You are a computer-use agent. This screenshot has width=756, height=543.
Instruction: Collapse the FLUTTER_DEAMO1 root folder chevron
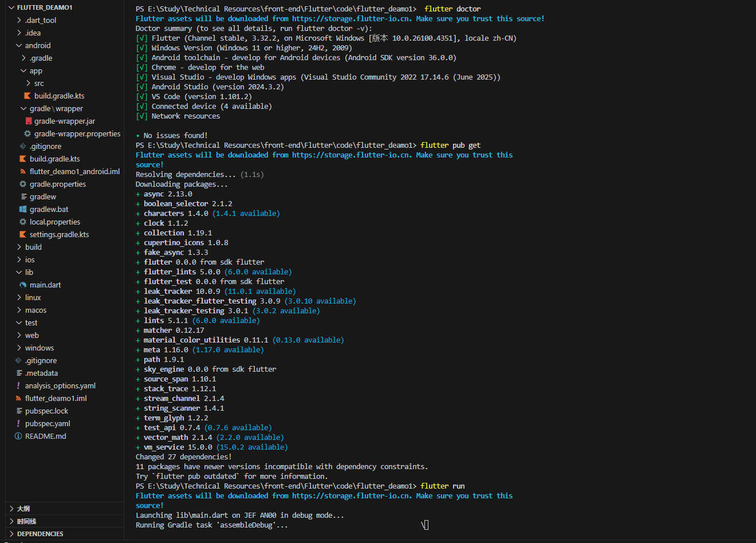pos(11,7)
